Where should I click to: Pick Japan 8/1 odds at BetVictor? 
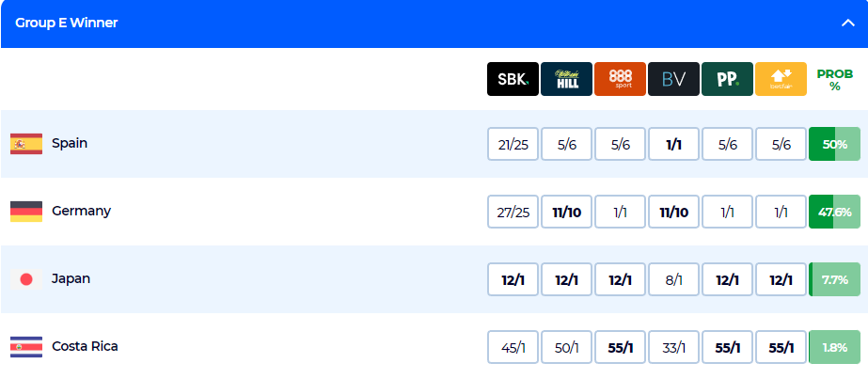pos(673,280)
